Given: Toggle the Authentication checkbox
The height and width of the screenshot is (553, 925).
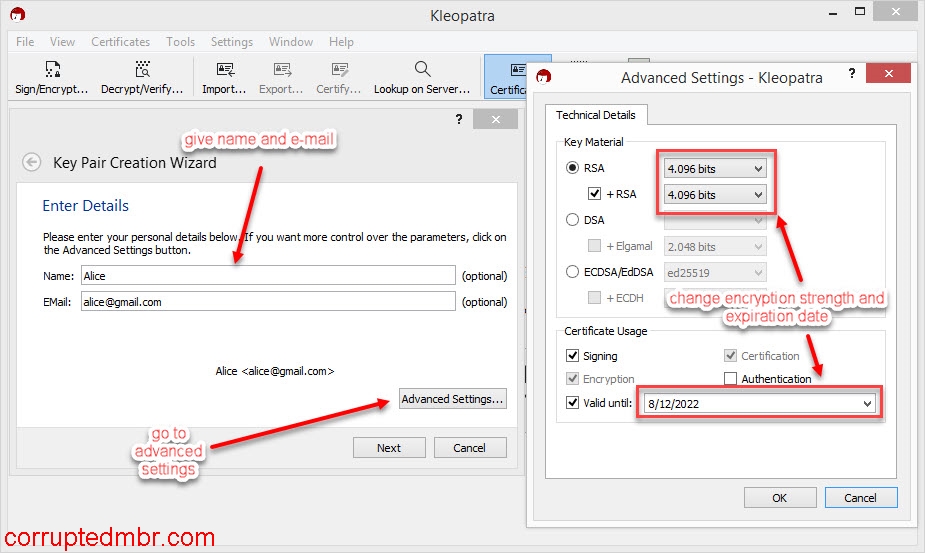Looking at the screenshot, I should [730, 378].
